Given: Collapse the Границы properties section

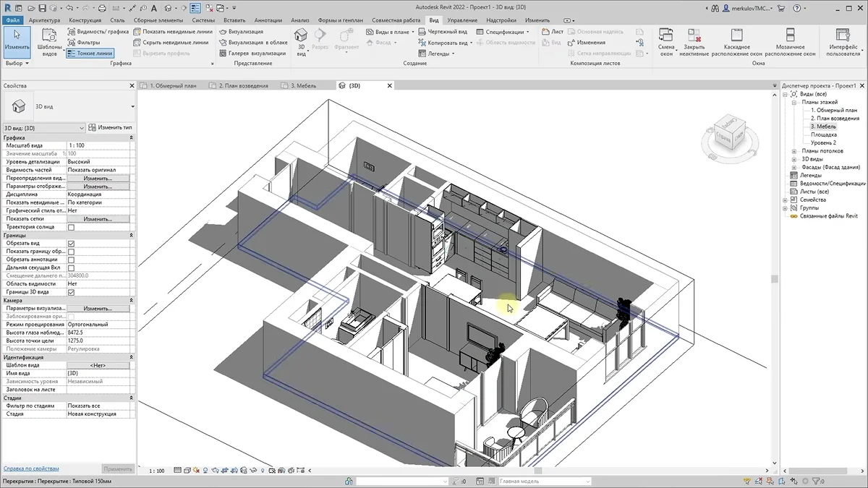Looking at the screenshot, I should [x=131, y=235].
